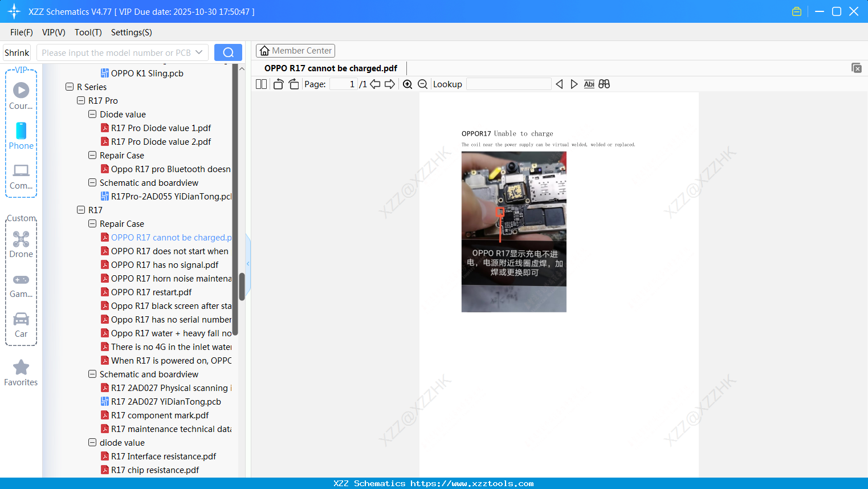Focus the model number or PCB search field
This screenshot has width=868, height=489.
(116, 52)
